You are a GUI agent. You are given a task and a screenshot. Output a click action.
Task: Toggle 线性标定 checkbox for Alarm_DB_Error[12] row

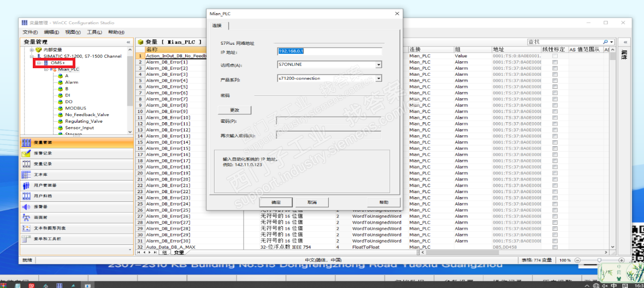pyautogui.click(x=555, y=130)
